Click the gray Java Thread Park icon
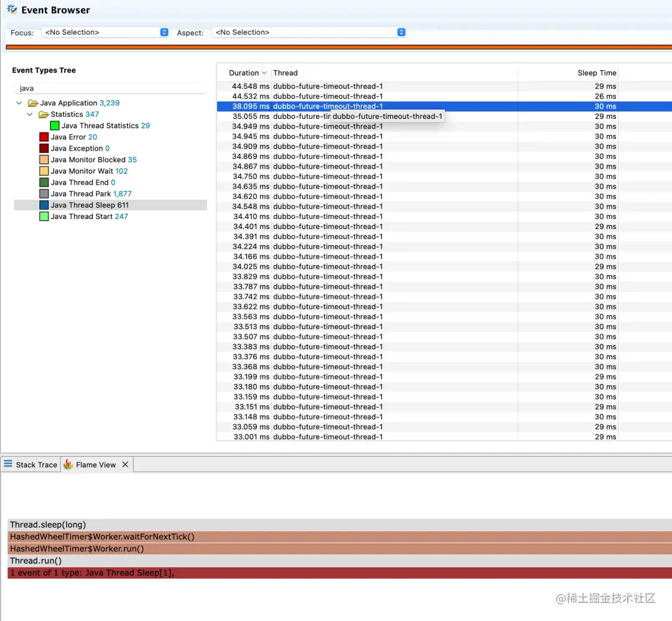This screenshot has height=621, width=672. click(44, 194)
